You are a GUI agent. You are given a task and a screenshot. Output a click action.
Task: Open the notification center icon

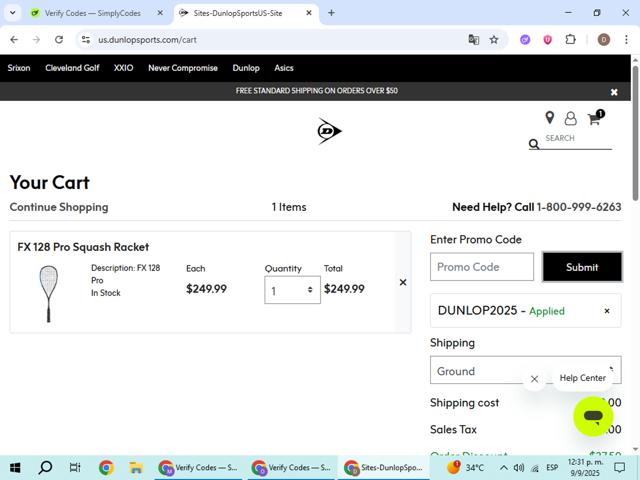tap(620, 468)
